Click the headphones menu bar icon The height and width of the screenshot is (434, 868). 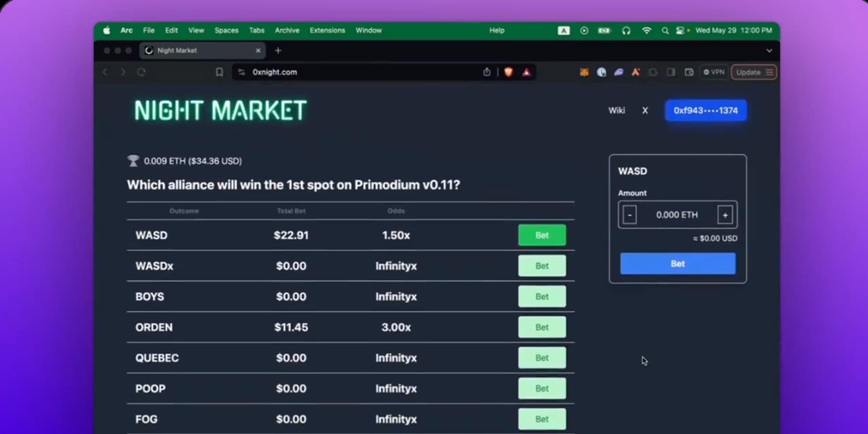click(x=626, y=30)
